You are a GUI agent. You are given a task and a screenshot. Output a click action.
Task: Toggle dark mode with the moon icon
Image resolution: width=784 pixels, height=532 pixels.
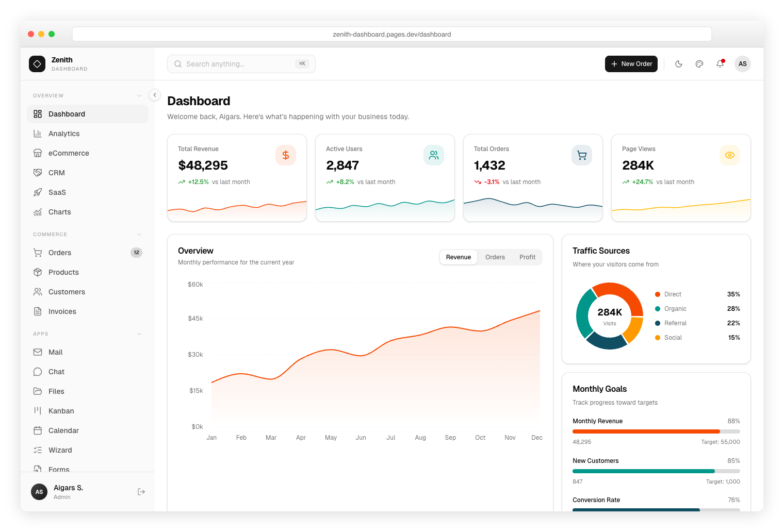(x=679, y=64)
